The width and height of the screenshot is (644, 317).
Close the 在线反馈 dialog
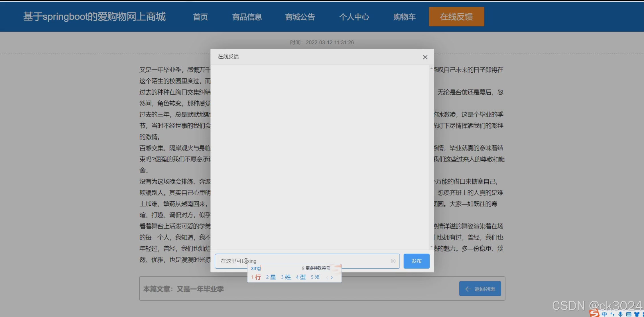tap(425, 57)
